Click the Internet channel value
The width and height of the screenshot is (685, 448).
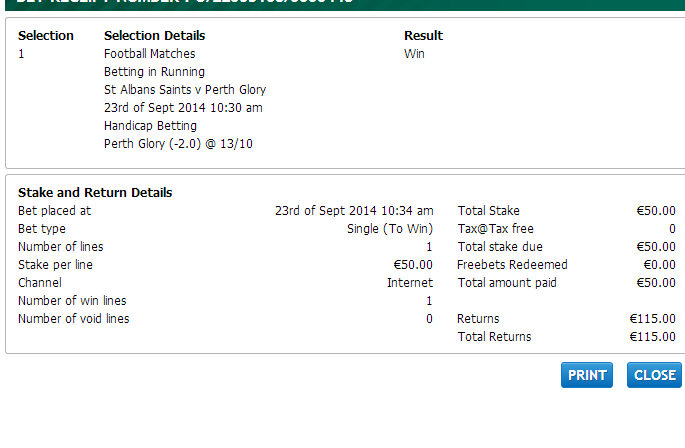pos(410,283)
